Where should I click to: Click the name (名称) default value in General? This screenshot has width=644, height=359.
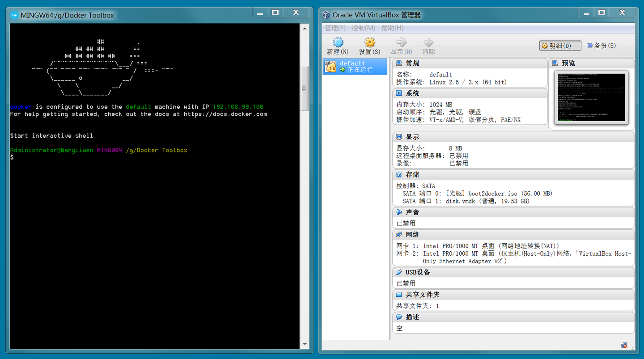click(x=441, y=75)
